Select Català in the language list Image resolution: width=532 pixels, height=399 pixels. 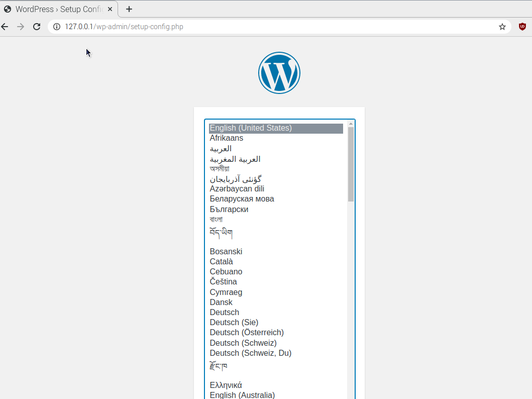click(x=276, y=262)
